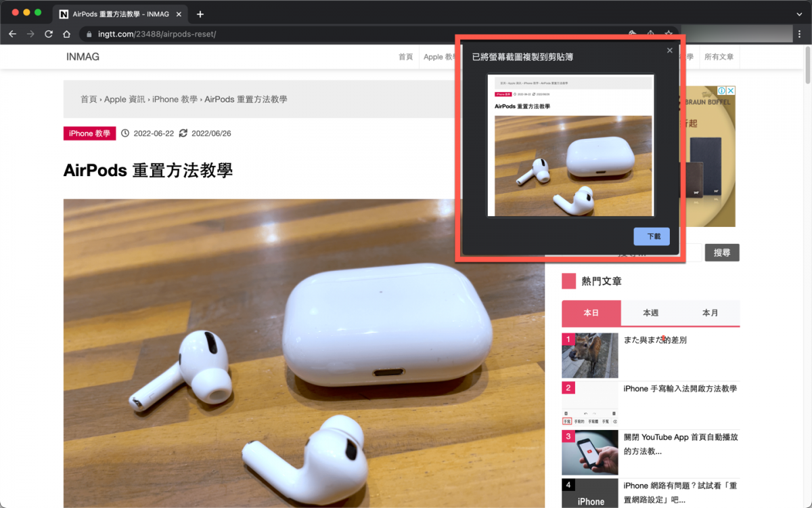Click the browser forward arrow
The height and width of the screenshot is (508, 812).
pos(30,34)
